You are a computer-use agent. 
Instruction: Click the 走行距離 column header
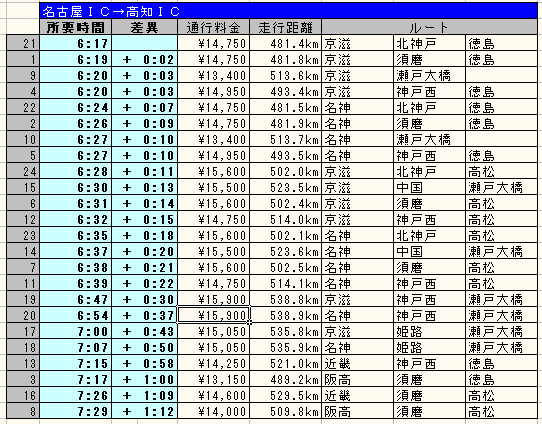(x=286, y=27)
